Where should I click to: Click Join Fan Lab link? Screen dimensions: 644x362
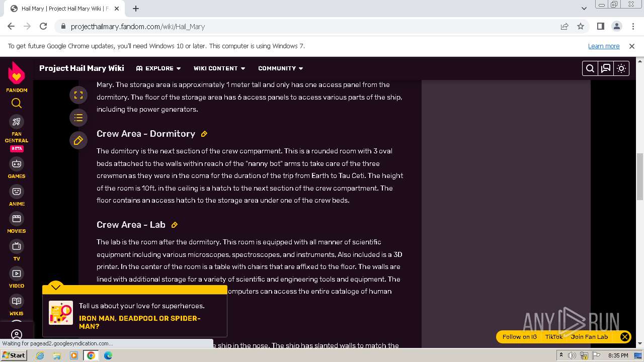click(x=589, y=337)
